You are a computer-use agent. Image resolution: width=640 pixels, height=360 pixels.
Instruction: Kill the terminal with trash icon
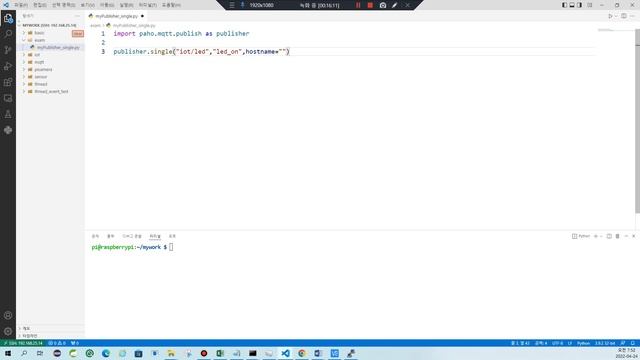[x=617, y=236]
